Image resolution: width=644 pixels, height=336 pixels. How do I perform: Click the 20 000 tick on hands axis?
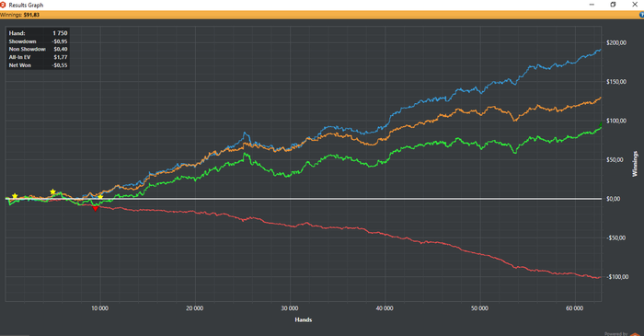pyautogui.click(x=195, y=308)
